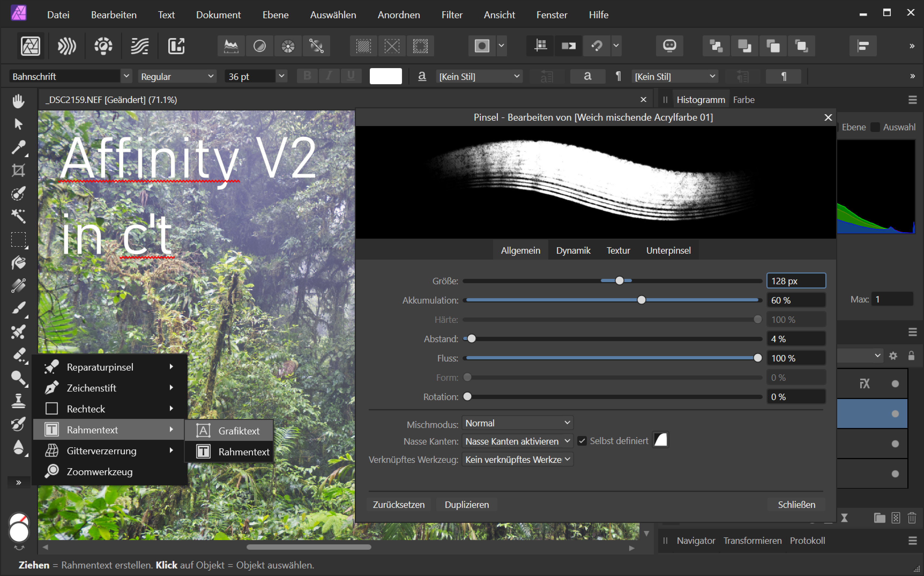
Task: Open the Nasse Kanten dropdown
Action: coord(517,441)
